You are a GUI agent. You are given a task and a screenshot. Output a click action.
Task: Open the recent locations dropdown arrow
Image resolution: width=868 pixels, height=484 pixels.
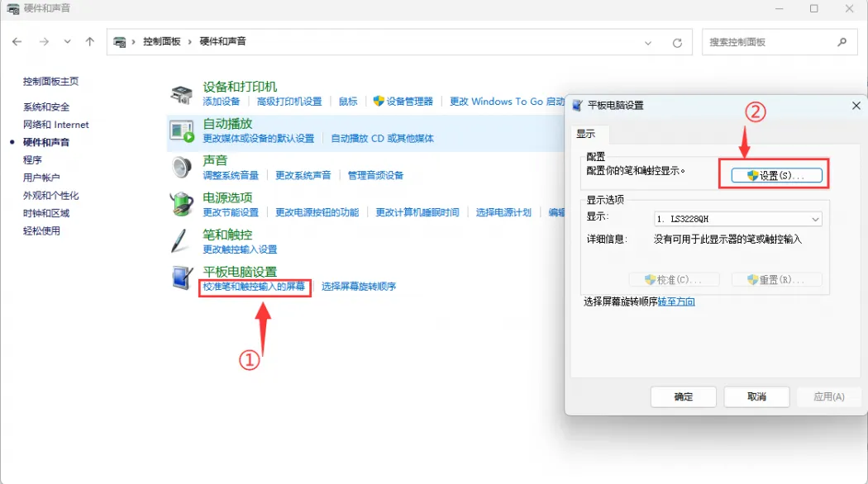67,41
